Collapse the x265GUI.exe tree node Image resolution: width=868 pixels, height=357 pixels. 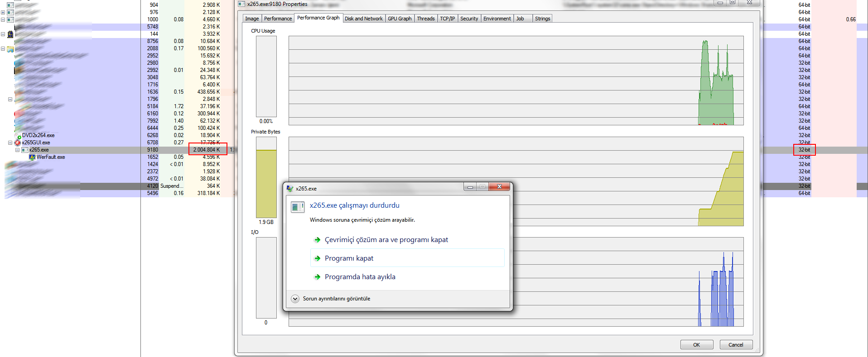click(x=10, y=143)
